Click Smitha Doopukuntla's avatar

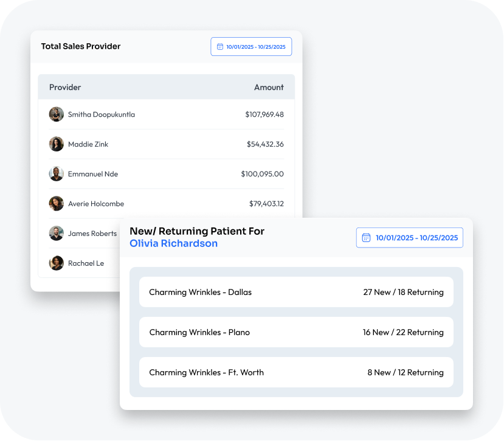[x=57, y=114]
